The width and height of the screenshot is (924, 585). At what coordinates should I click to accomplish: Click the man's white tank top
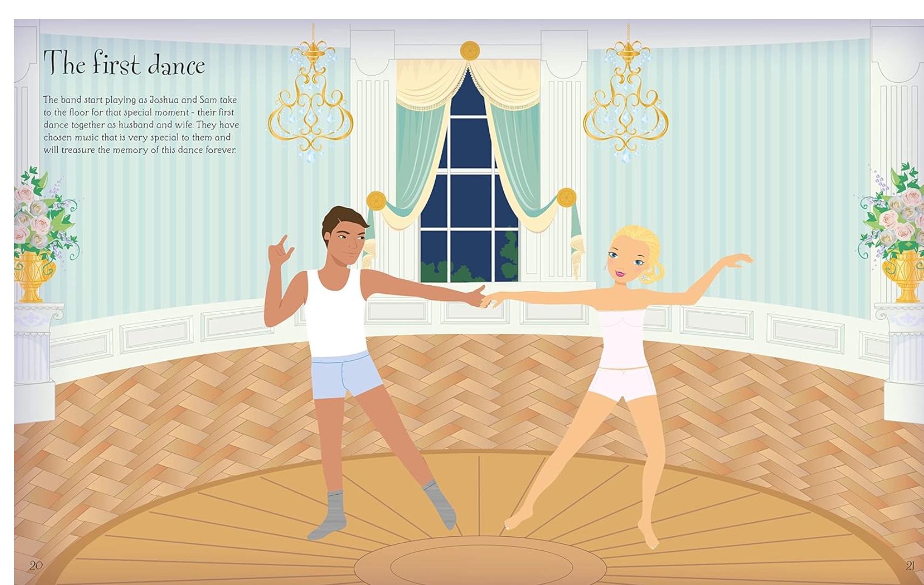click(x=335, y=313)
